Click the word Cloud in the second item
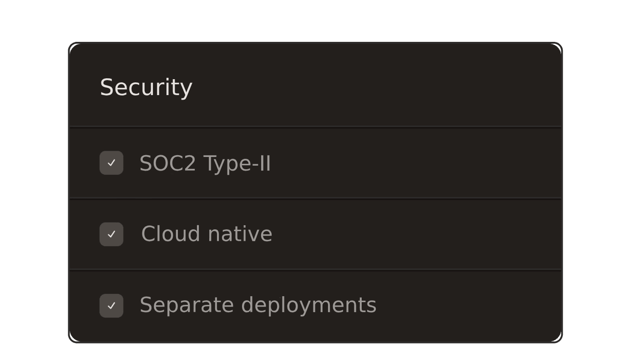 [x=171, y=234]
